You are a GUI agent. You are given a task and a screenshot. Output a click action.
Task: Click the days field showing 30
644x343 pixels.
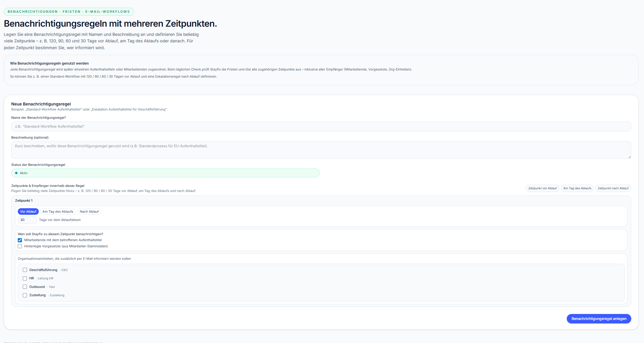27,220
